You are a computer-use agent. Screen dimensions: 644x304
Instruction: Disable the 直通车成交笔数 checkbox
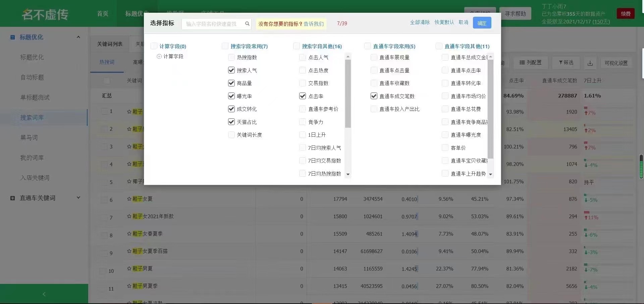(374, 96)
